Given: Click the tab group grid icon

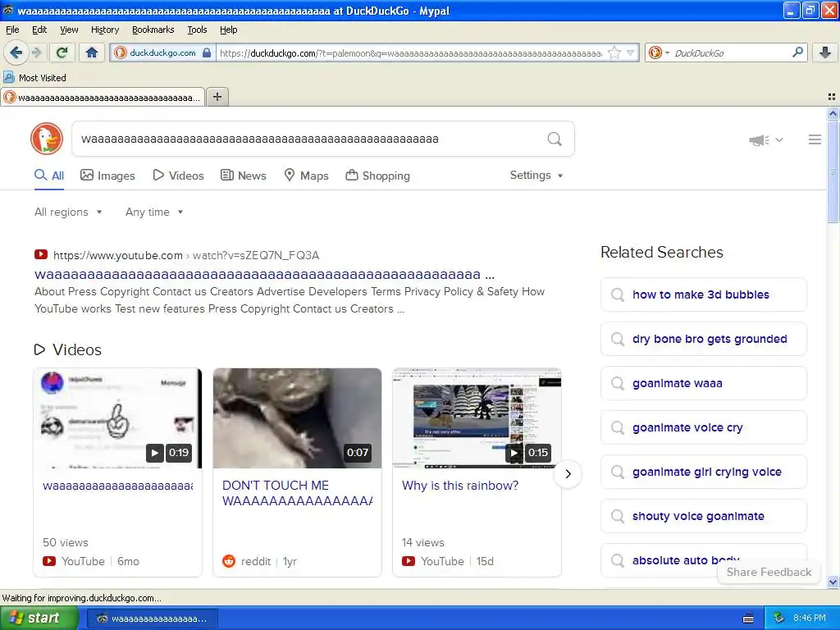Looking at the screenshot, I should click(x=832, y=97).
